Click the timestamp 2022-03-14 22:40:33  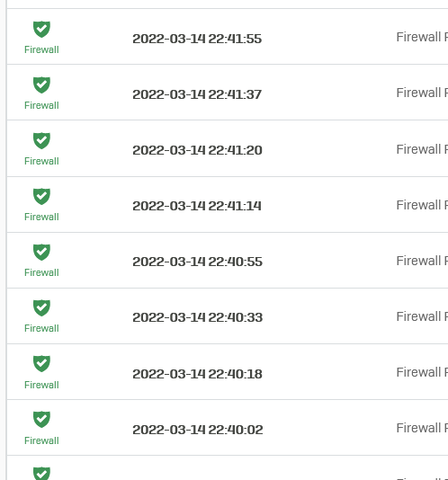point(198,317)
